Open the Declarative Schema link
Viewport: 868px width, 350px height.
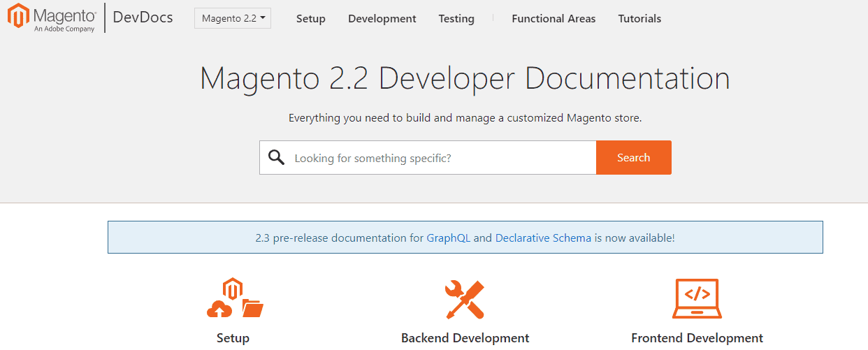click(543, 238)
